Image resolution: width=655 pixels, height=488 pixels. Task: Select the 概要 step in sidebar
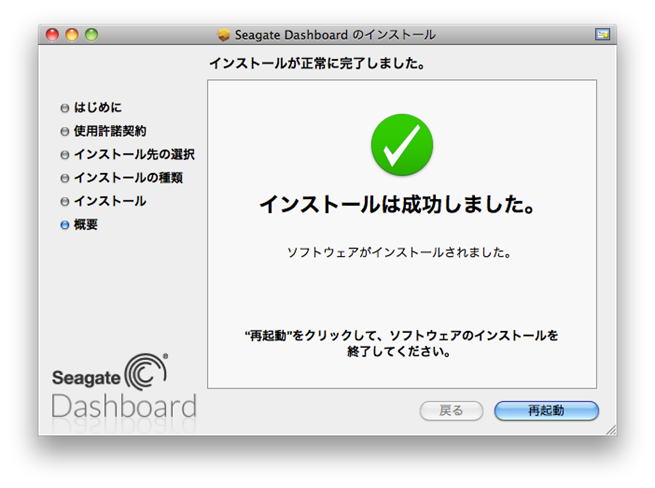pyautogui.click(x=86, y=224)
